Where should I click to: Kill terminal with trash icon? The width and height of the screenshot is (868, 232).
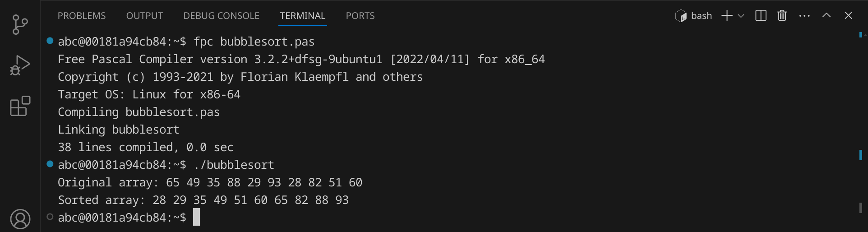(x=782, y=16)
